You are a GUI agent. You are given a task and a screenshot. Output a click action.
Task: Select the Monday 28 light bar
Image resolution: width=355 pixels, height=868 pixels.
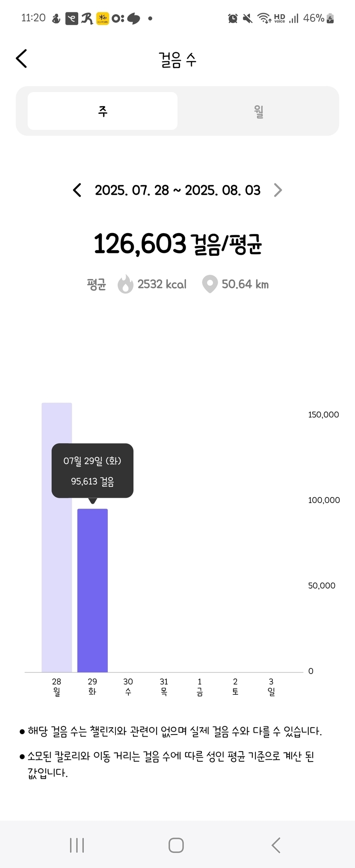(57, 537)
